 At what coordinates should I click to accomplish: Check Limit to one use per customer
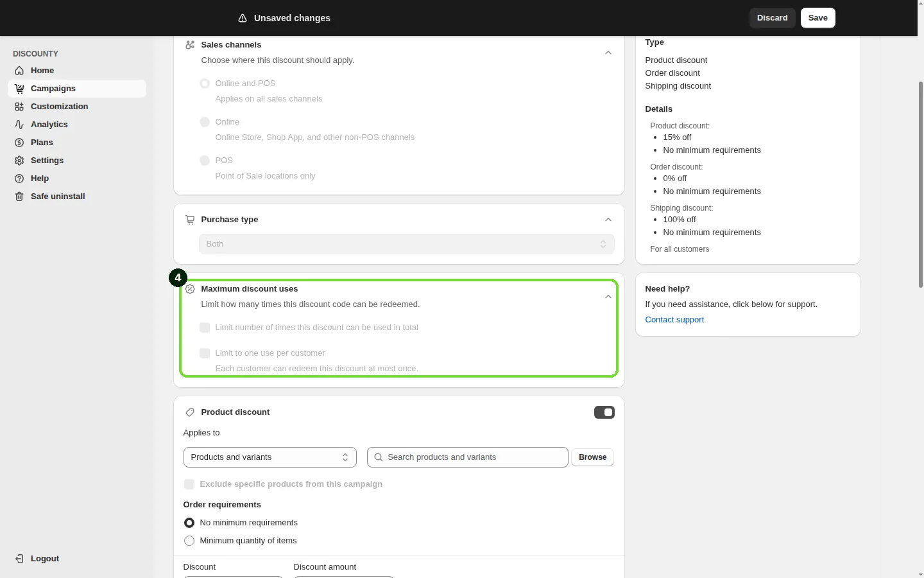[205, 353]
